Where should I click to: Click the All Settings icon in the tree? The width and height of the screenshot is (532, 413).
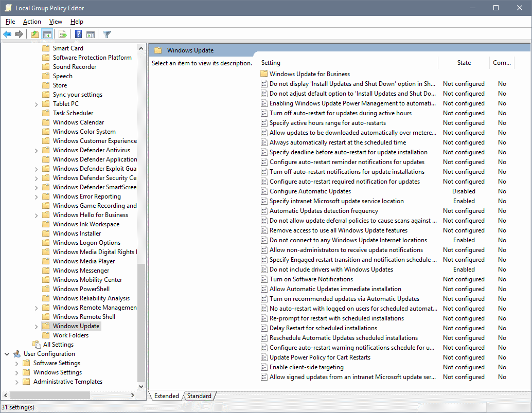point(37,345)
